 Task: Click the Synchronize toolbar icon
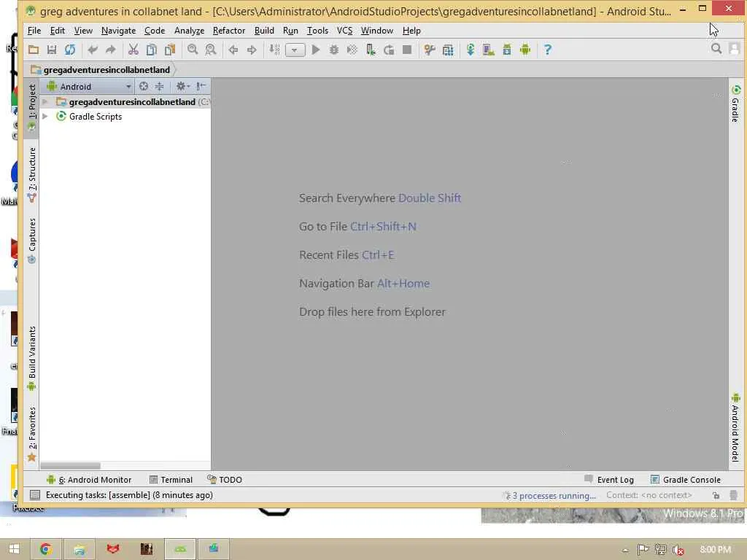click(69, 50)
